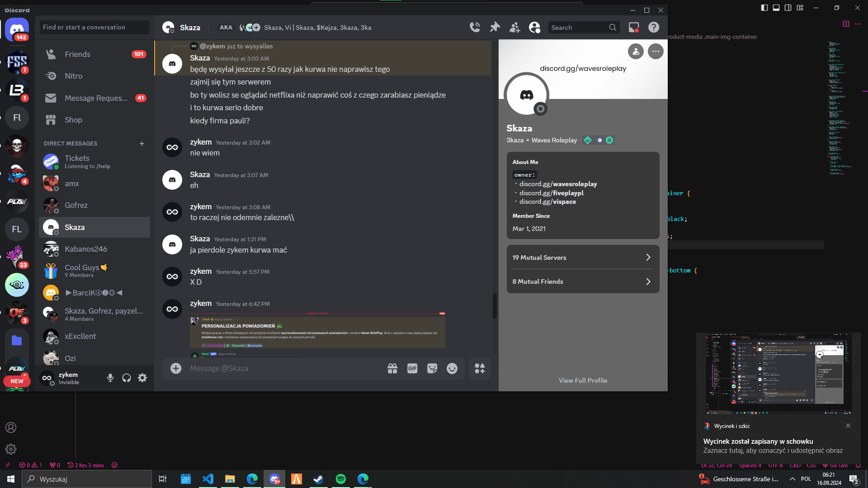Open Steam from the taskbar
Screen dimensions: 868x488
coord(319,479)
